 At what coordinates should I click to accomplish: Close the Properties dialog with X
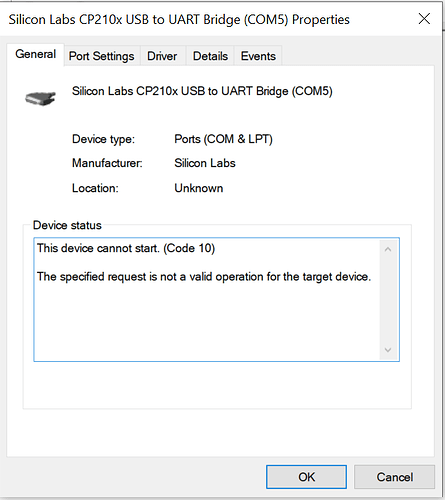(424, 19)
